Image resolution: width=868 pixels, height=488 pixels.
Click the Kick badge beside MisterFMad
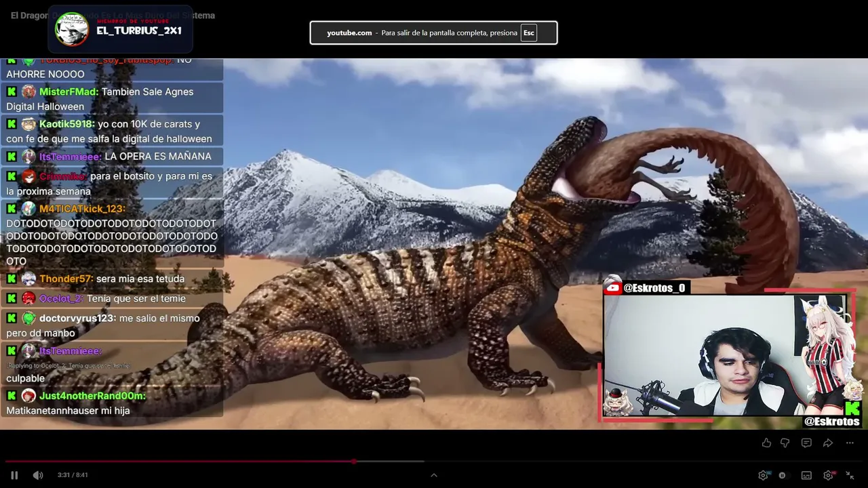coord(12,91)
